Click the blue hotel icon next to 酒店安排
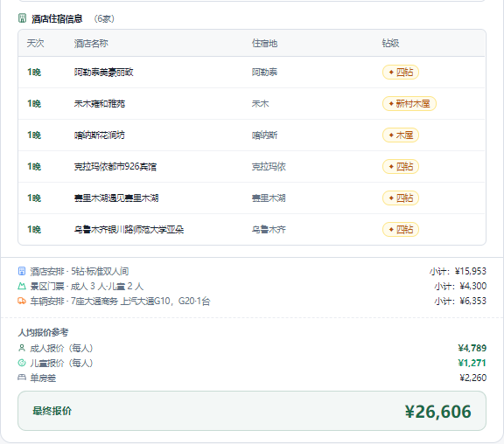The height and width of the screenshot is (444, 504). click(x=22, y=271)
